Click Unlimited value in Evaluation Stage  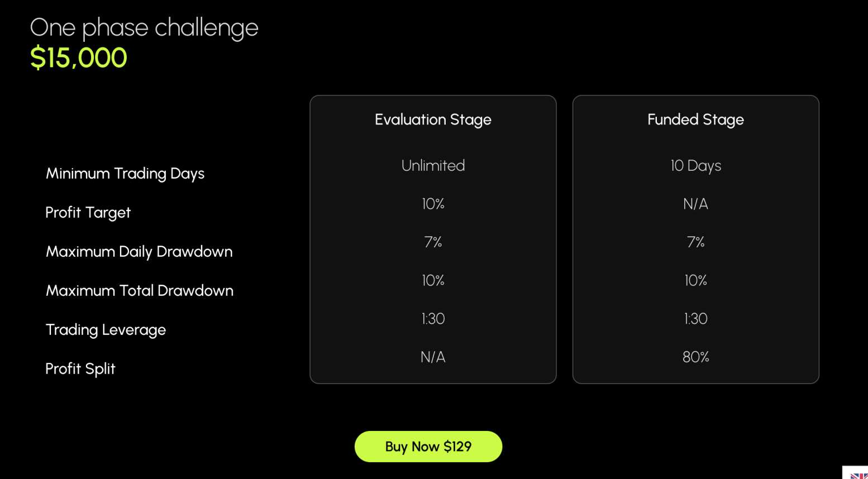[x=433, y=166]
